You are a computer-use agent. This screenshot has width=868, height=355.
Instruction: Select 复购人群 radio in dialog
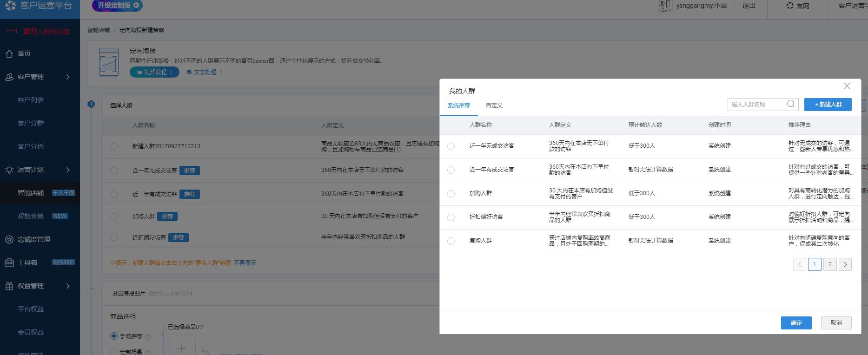coord(451,241)
